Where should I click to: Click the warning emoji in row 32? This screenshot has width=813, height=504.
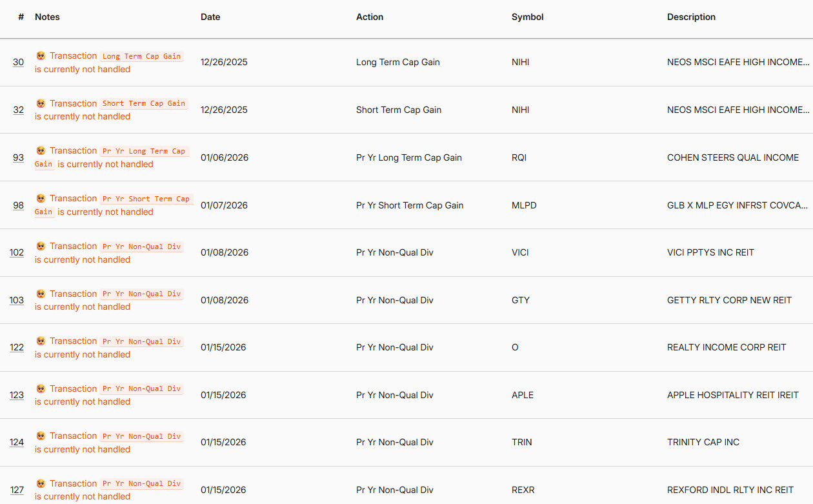(41, 103)
